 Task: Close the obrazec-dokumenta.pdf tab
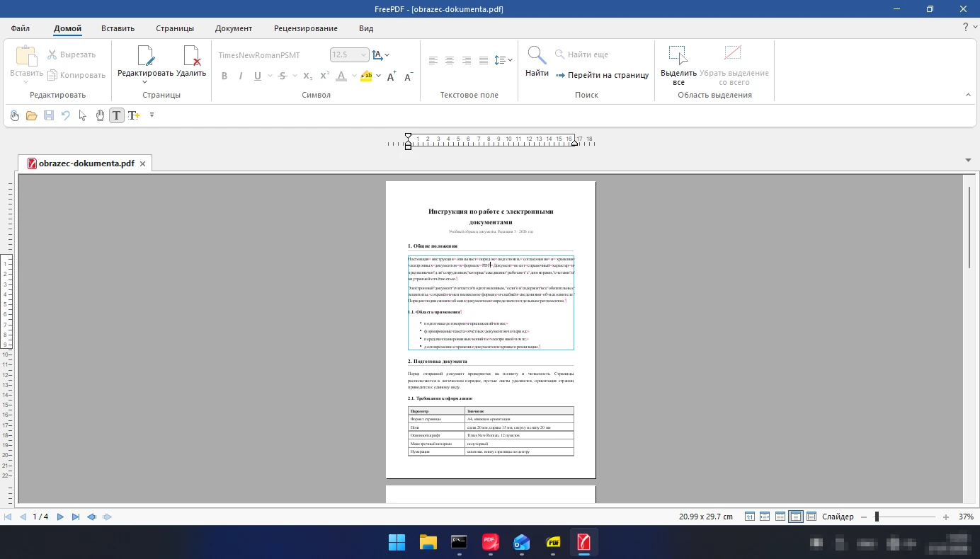[142, 163]
